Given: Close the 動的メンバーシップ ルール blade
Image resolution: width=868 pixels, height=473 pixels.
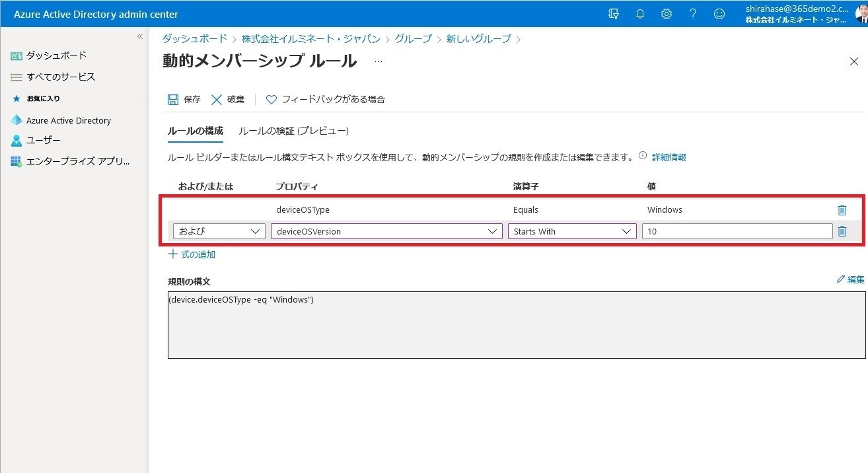Looking at the screenshot, I should point(853,61).
